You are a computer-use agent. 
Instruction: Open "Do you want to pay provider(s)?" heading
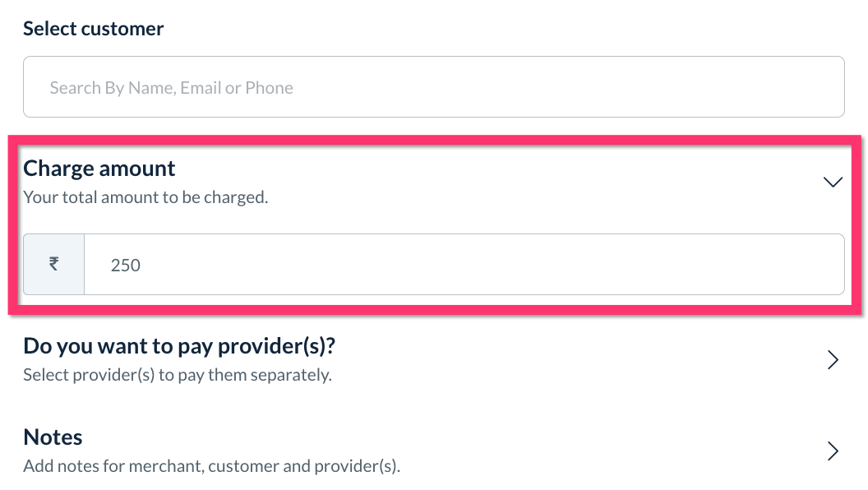[179, 346]
